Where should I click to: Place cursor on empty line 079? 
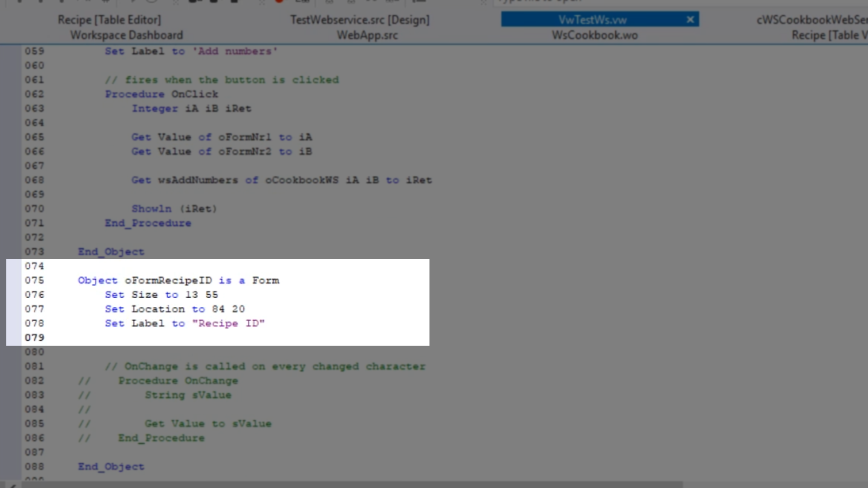[x=181, y=338]
